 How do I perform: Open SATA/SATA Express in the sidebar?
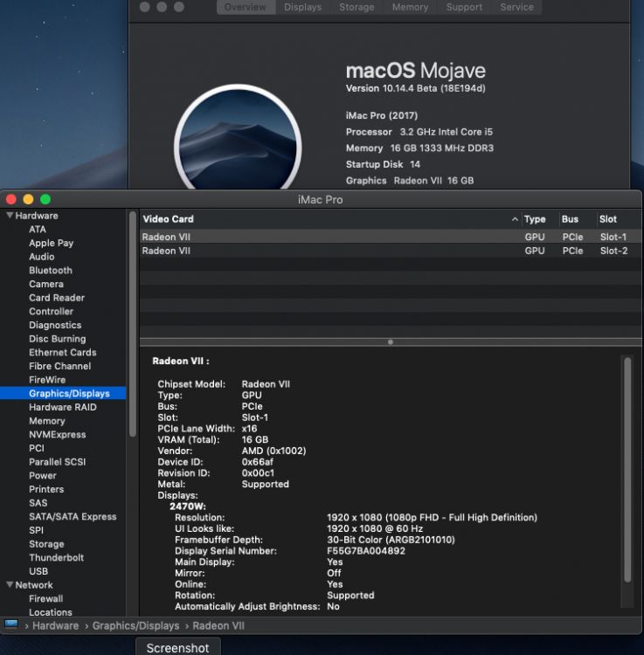pos(73,517)
